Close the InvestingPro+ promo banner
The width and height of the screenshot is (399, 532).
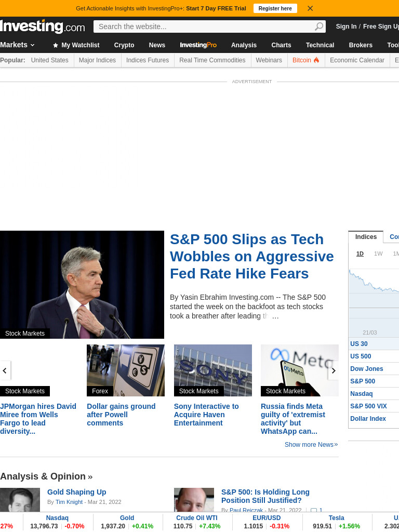(310, 8)
